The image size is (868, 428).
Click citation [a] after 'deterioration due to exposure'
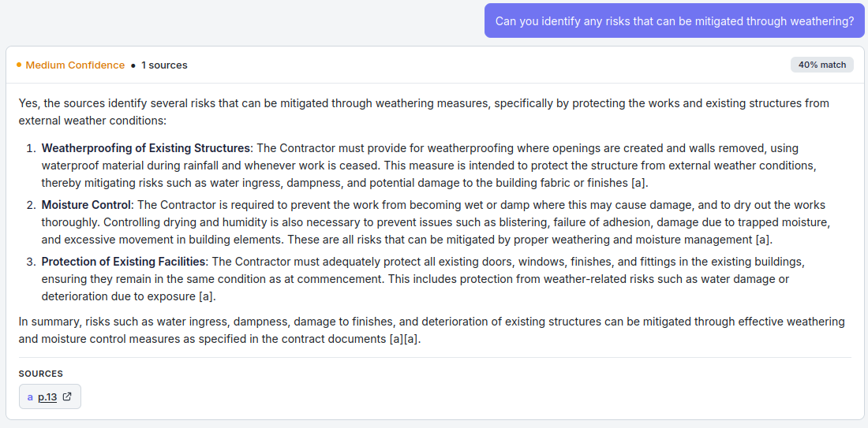click(x=207, y=296)
